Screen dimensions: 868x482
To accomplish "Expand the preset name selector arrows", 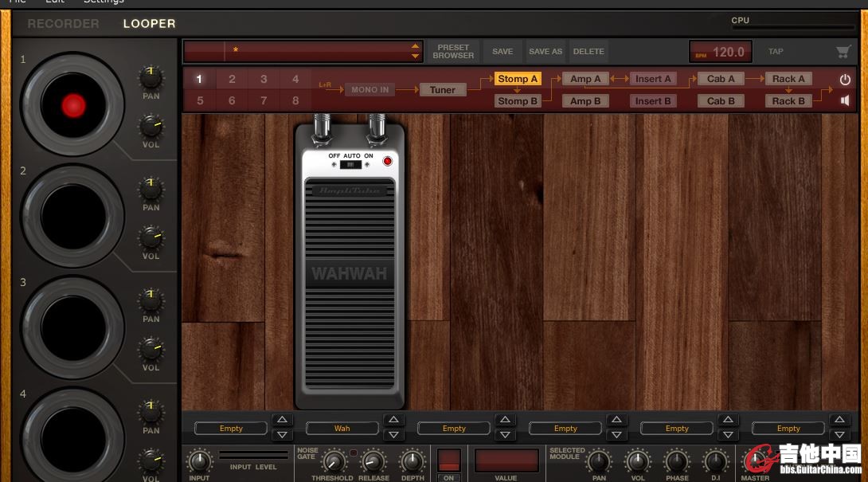I will pyautogui.click(x=415, y=51).
